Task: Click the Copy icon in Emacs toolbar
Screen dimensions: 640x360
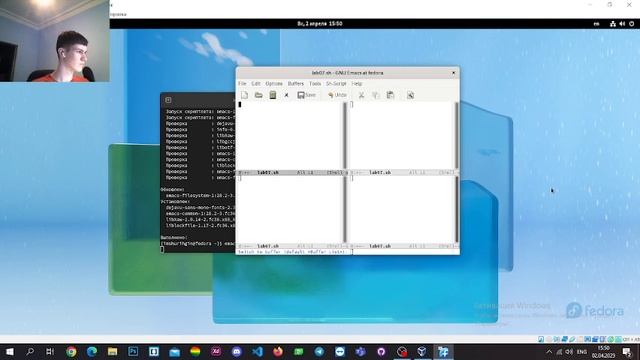Action: [376, 95]
